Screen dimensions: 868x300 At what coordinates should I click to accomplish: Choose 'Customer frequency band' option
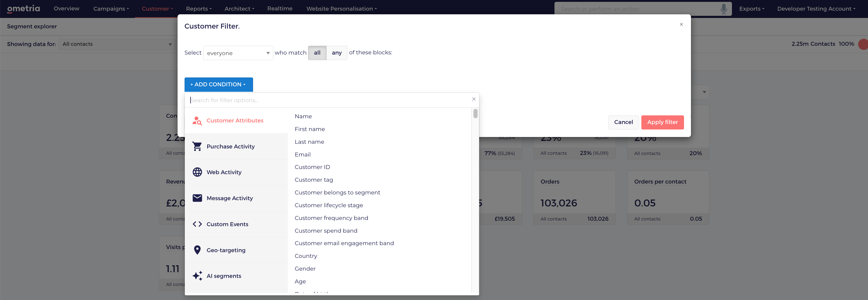coord(331,218)
